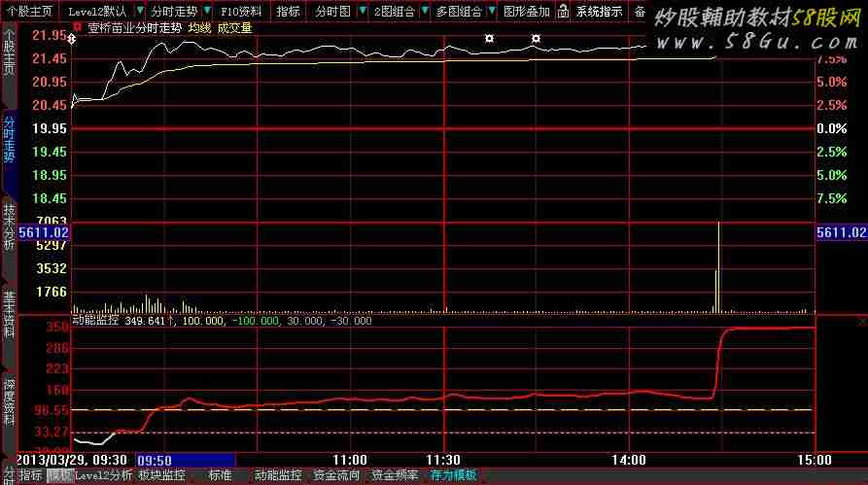Click the 系统指示 button

(599, 12)
